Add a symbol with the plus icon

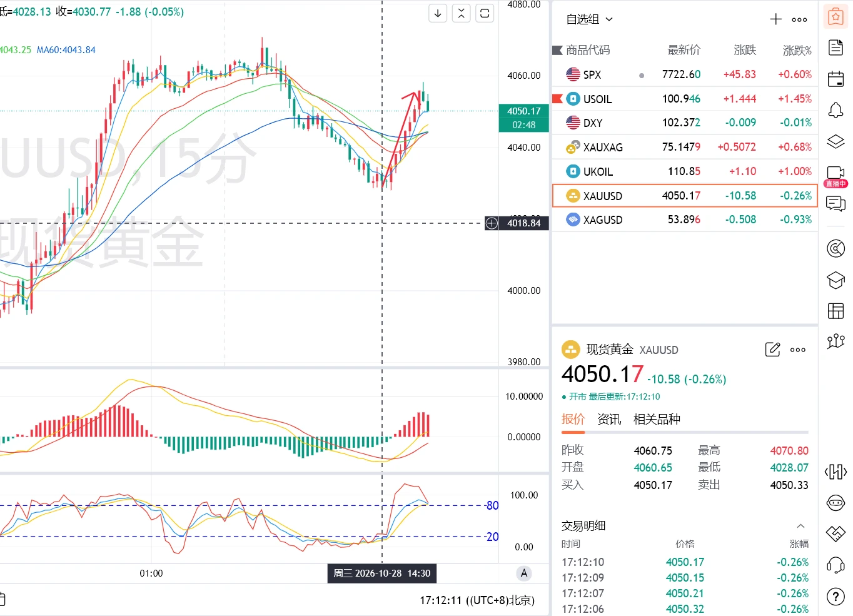tap(775, 19)
